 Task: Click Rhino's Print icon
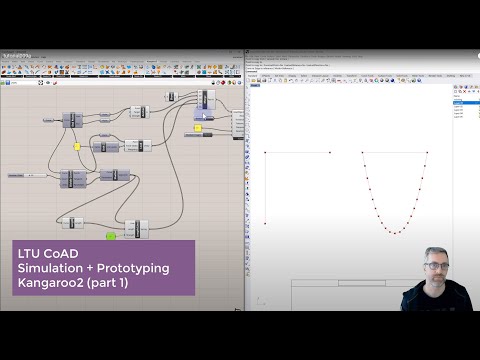[264, 80]
